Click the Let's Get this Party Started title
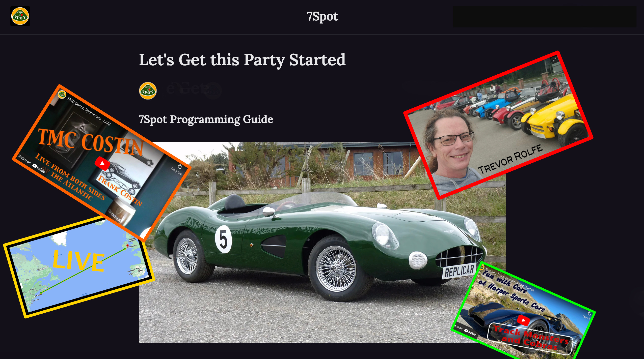 tap(242, 60)
